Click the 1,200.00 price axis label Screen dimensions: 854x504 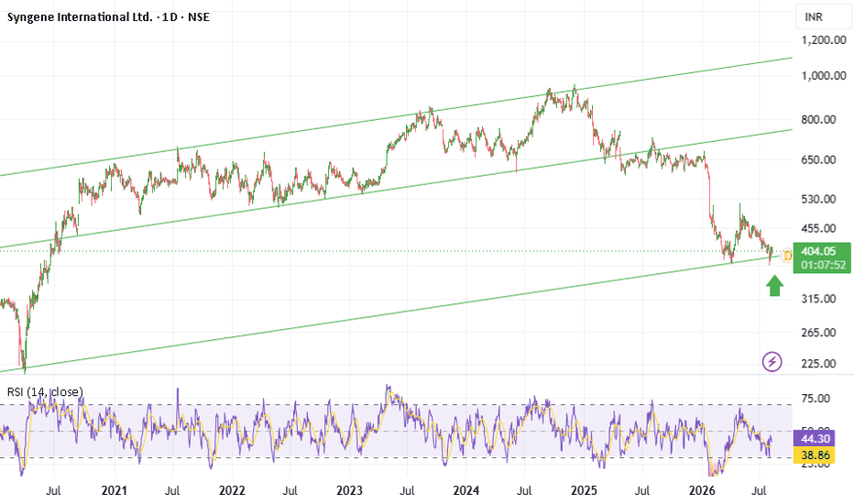pos(824,39)
